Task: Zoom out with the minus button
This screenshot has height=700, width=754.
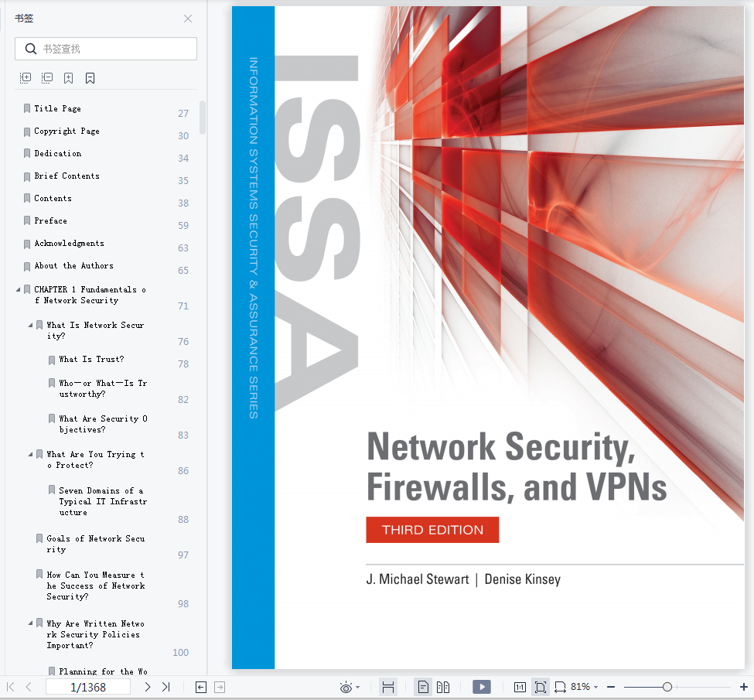Action: click(611, 687)
